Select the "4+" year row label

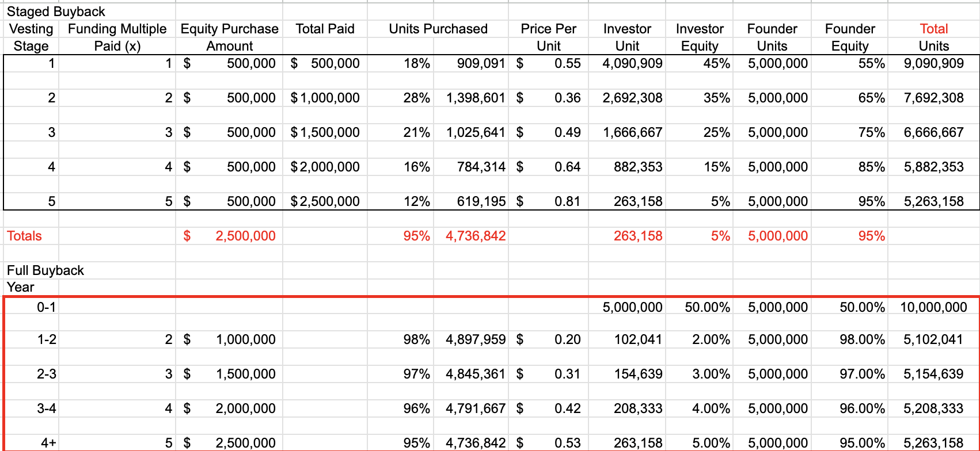click(x=48, y=443)
